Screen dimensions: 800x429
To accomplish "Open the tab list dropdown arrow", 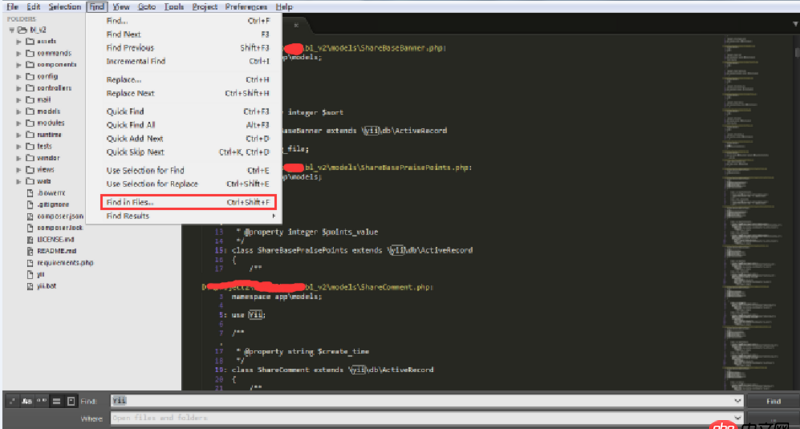I will [x=795, y=23].
